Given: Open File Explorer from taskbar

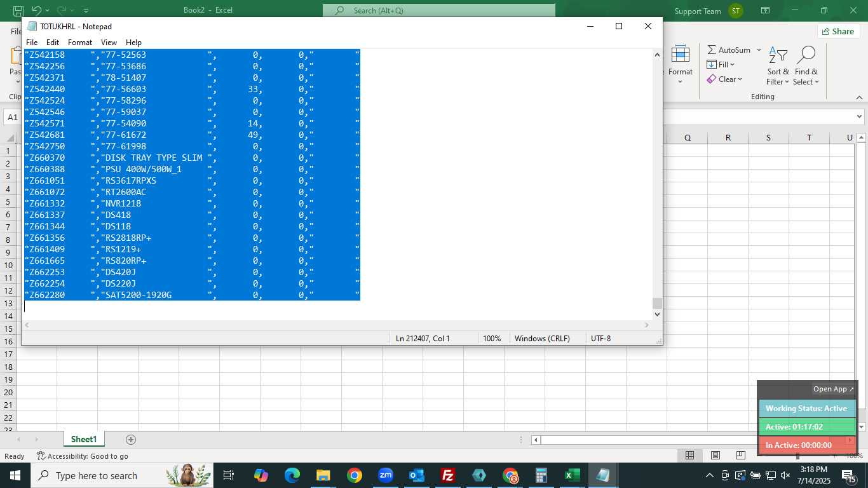Looking at the screenshot, I should tap(323, 475).
